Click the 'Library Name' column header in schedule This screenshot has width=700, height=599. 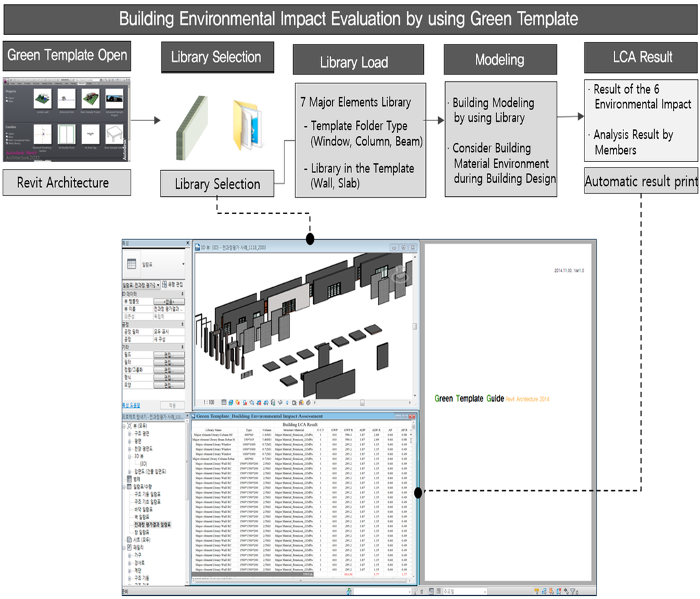coord(213,429)
